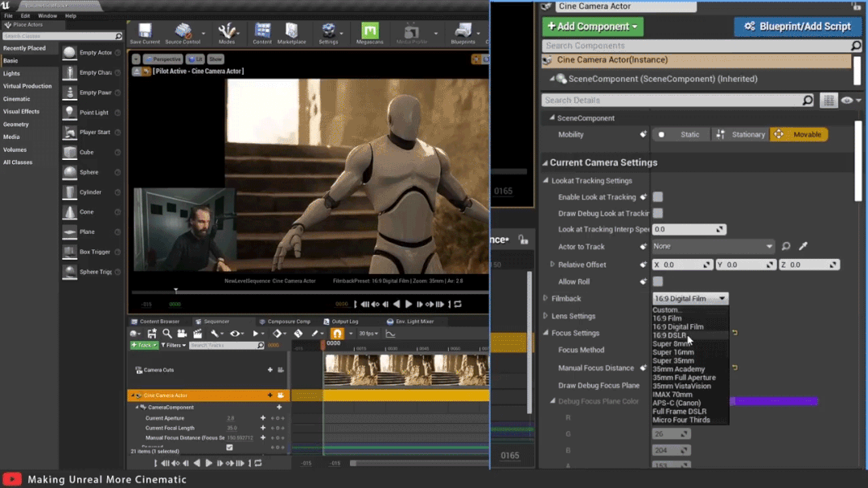Enable the Look at Tracking checkbox
This screenshot has height=488, width=868.
pos(657,197)
